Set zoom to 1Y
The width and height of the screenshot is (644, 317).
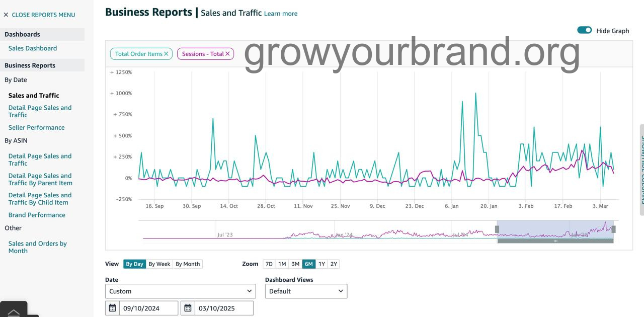point(321,264)
